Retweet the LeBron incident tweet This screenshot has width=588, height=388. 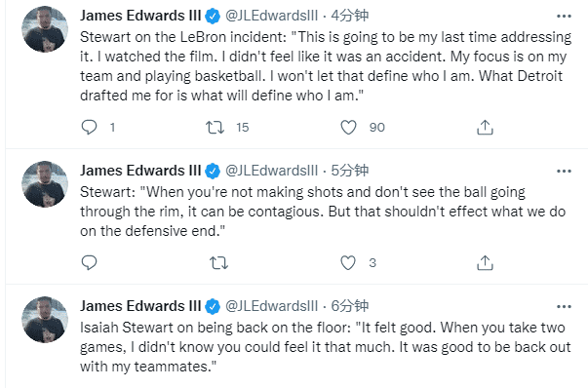(x=216, y=128)
